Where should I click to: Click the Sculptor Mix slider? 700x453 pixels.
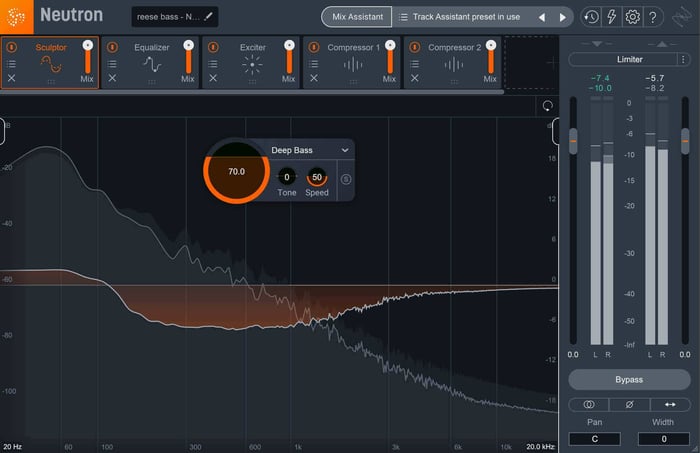(88, 57)
